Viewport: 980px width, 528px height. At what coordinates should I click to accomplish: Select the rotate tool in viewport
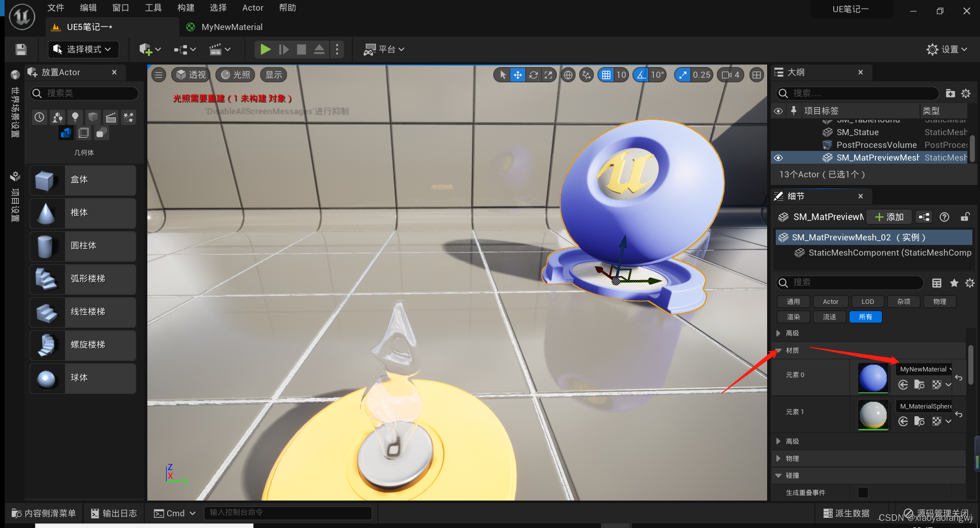pyautogui.click(x=533, y=75)
